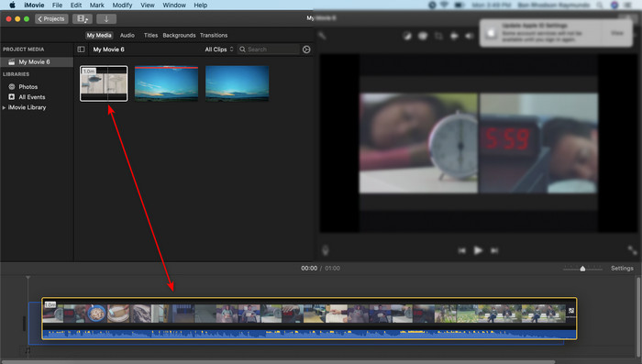Click the voiceover microphone icon

pyautogui.click(x=326, y=250)
